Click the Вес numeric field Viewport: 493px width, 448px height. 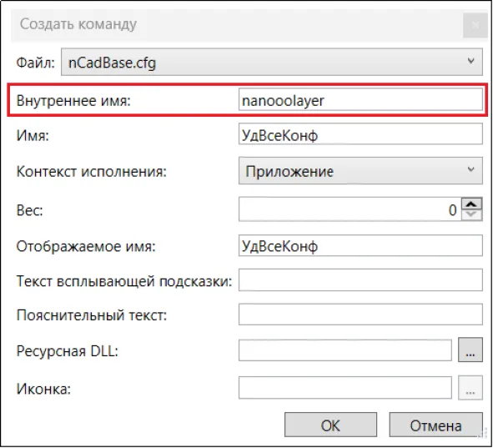(350, 209)
